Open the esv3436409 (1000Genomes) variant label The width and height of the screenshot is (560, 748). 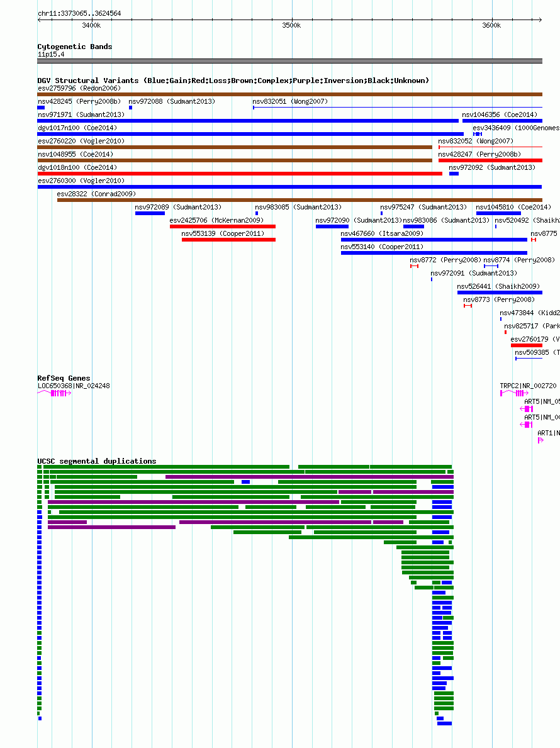click(516, 128)
